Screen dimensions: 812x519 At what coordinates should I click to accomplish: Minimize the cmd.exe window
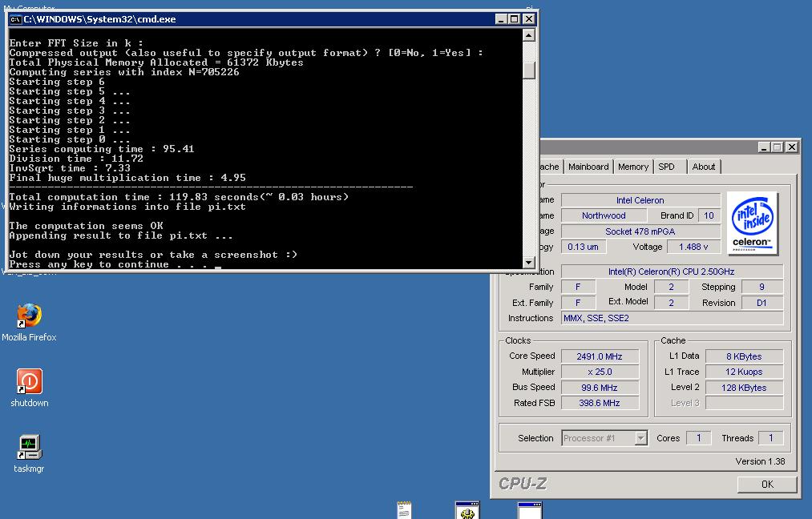coord(501,19)
